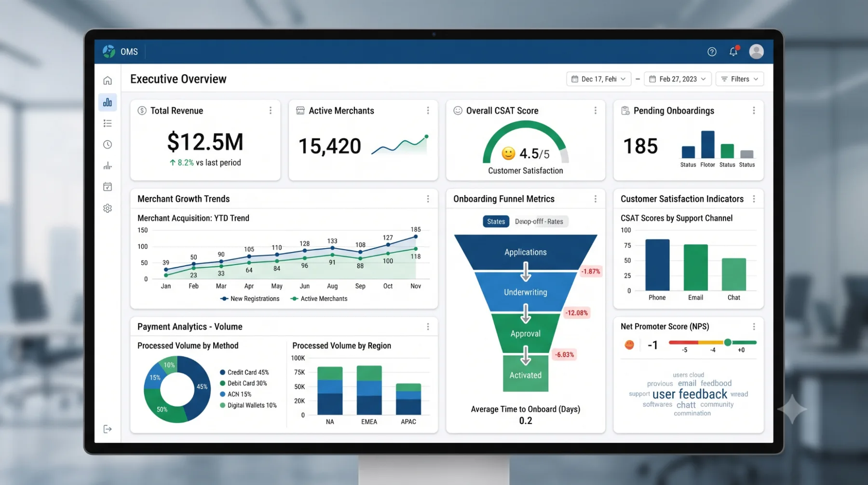Viewport: 868px width, 485px height.
Task: Open Merchant Growth Trends options menu
Action: pyautogui.click(x=428, y=199)
